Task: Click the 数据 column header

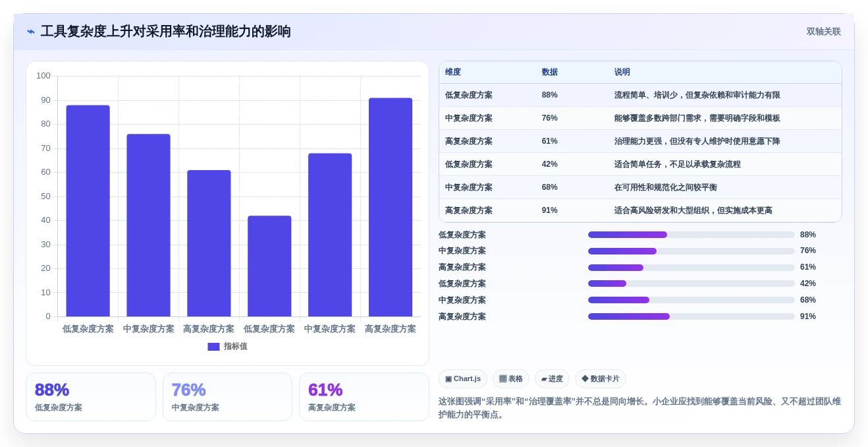Action: click(x=550, y=72)
